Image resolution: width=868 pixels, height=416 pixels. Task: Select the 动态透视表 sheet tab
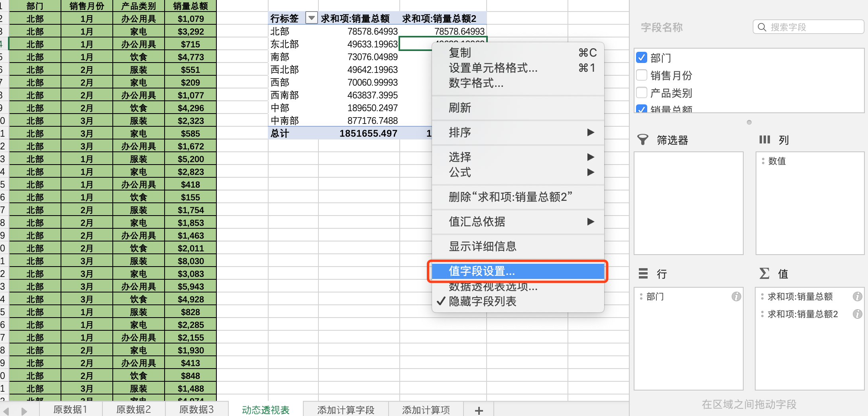[x=265, y=410]
